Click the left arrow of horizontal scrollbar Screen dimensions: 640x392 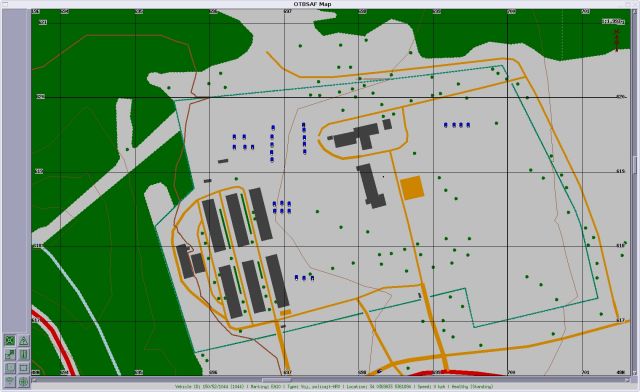[x=34, y=380]
